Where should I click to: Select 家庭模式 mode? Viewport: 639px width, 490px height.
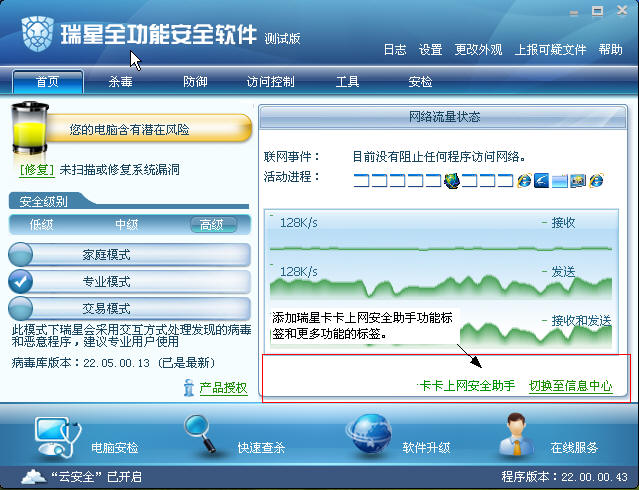tap(130, 255)
